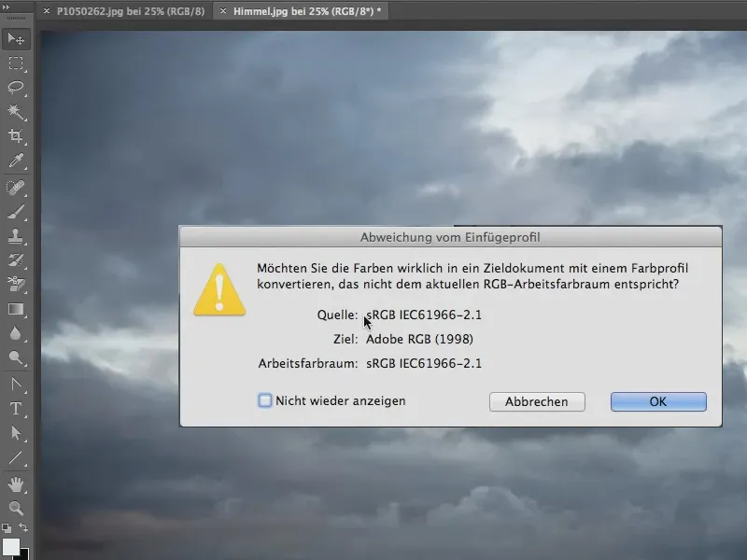
Task: Select the Eyedropper tool
Action: coord(16,161)
